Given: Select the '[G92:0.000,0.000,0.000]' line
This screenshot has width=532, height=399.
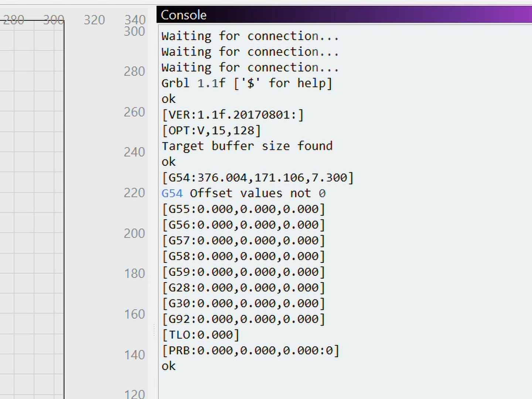Looking at the screenshot, I should click(243, 319).
